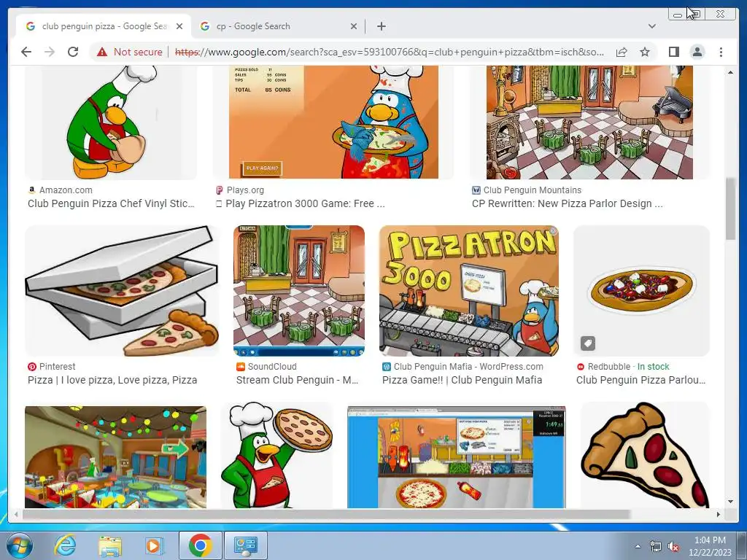Screen dimensions: 747x560
Task: Click the forward navigation arrow
Action: pyautogui.click(x=50, y=52)
